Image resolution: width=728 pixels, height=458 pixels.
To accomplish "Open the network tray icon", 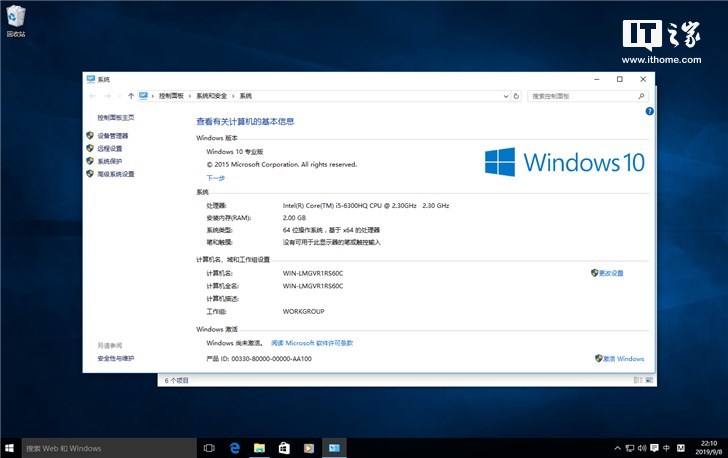I will click(630, 448).
